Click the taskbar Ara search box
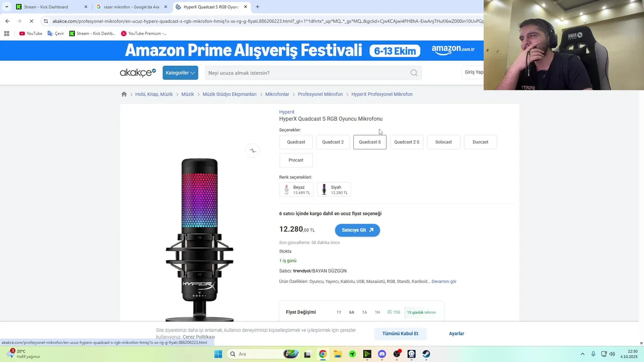The height and width of the screenshot is (362, 644). coord(264,354)
